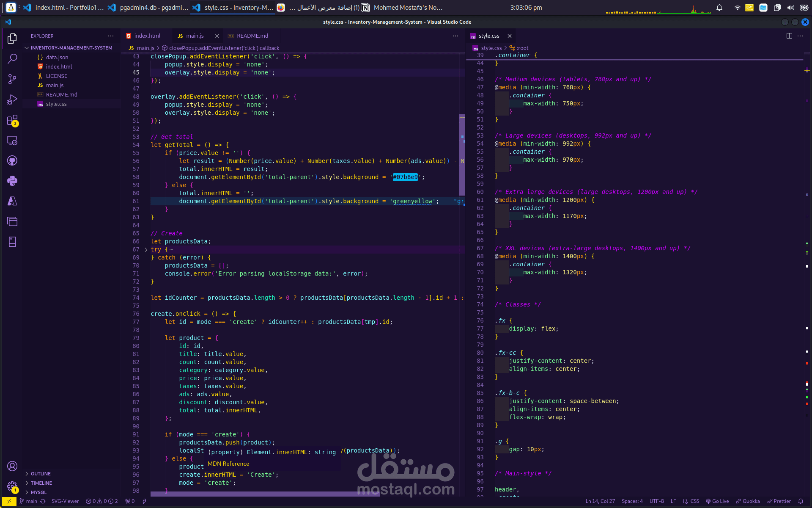
Task: Open data.json in the explorer
Action: (57, 58)
